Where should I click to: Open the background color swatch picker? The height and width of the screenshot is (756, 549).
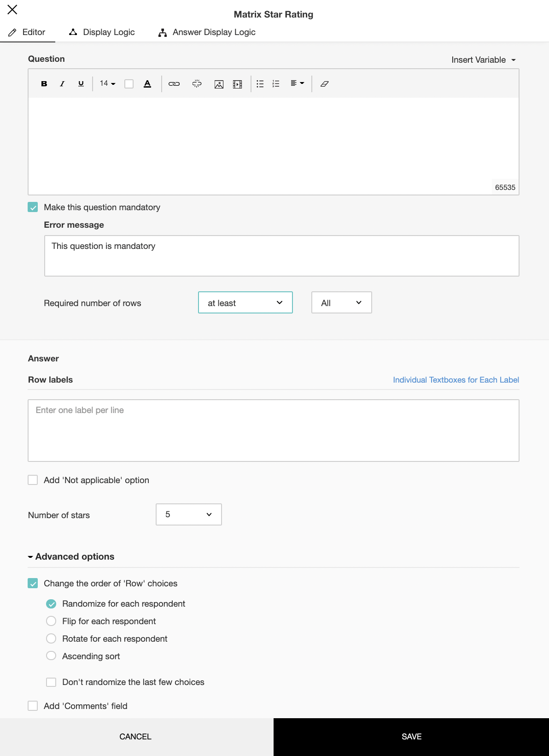coord(129,84)
